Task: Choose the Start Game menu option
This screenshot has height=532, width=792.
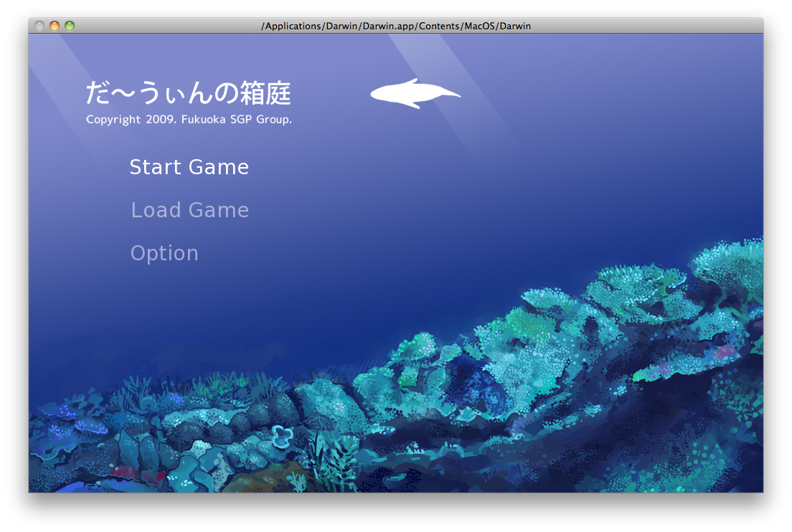Action: click(189, 167)
